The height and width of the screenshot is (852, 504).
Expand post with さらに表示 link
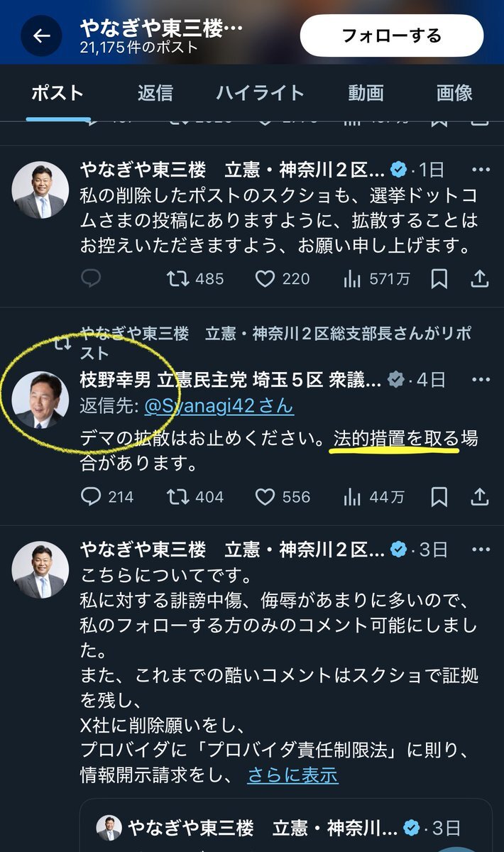point(292,775)
